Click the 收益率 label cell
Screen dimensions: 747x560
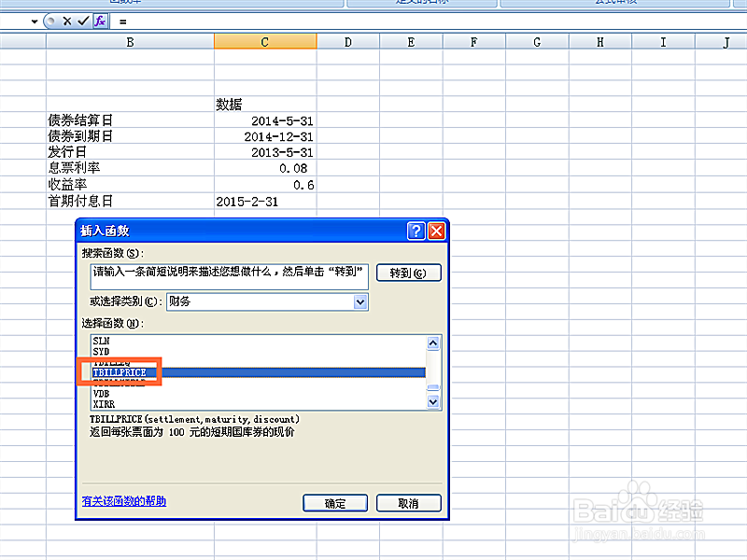(x=130, y=185)
